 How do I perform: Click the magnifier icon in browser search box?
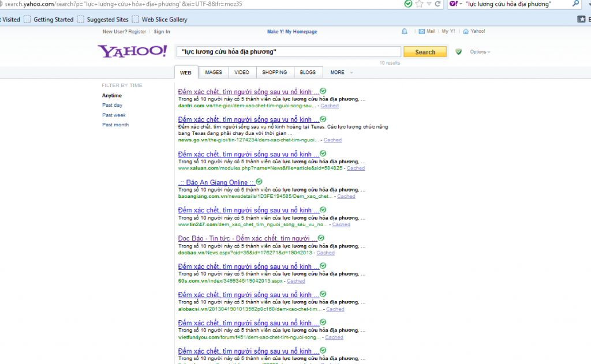575,4
